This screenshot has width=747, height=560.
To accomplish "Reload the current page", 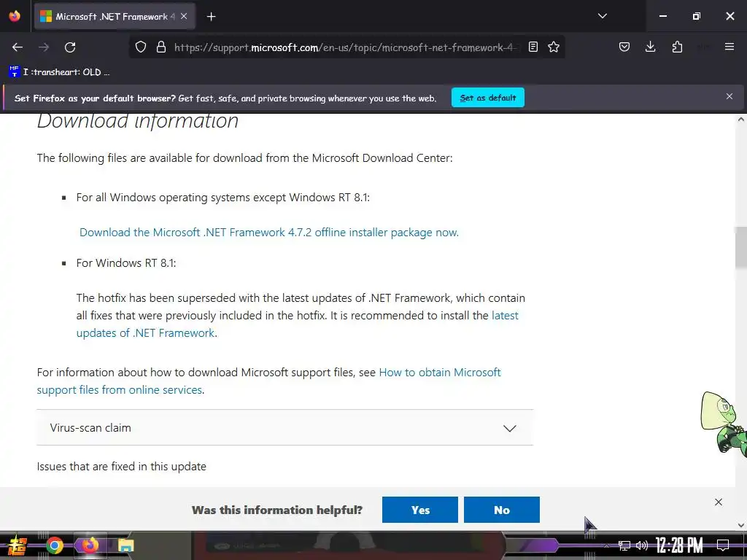I will click(x=70, y=47).
